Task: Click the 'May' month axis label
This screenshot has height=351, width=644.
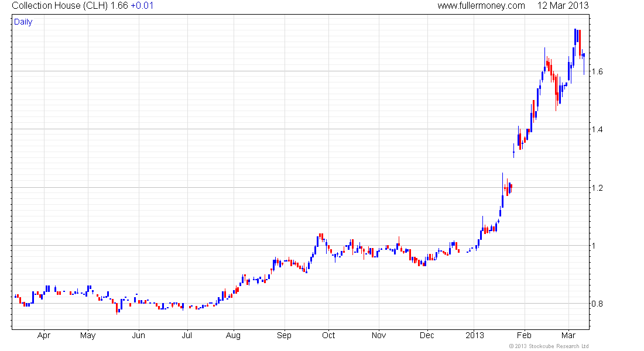Action: pyautogui.click(x=88, y=335)
